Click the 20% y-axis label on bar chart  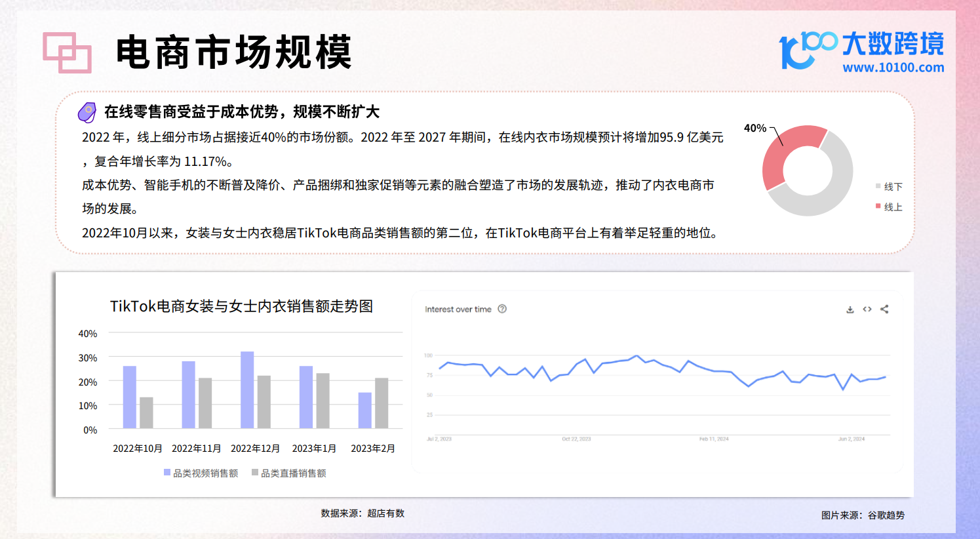coord(88,382)
